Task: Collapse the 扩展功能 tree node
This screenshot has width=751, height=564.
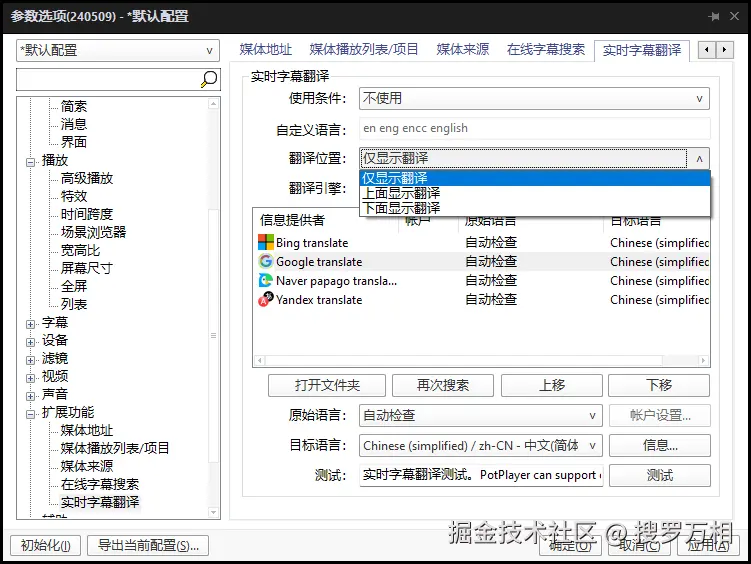Action: (30, 414)
